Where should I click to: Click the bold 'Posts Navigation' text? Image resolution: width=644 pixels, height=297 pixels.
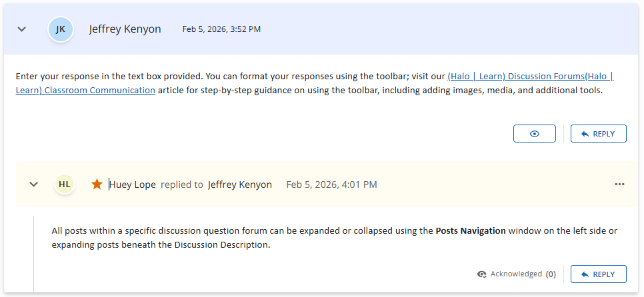(471, 231)
